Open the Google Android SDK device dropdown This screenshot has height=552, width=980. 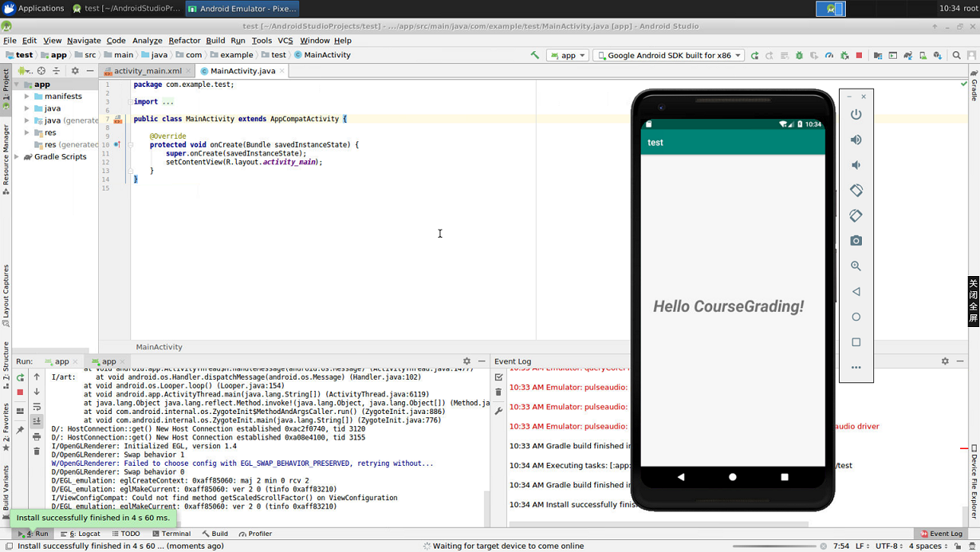669,56
